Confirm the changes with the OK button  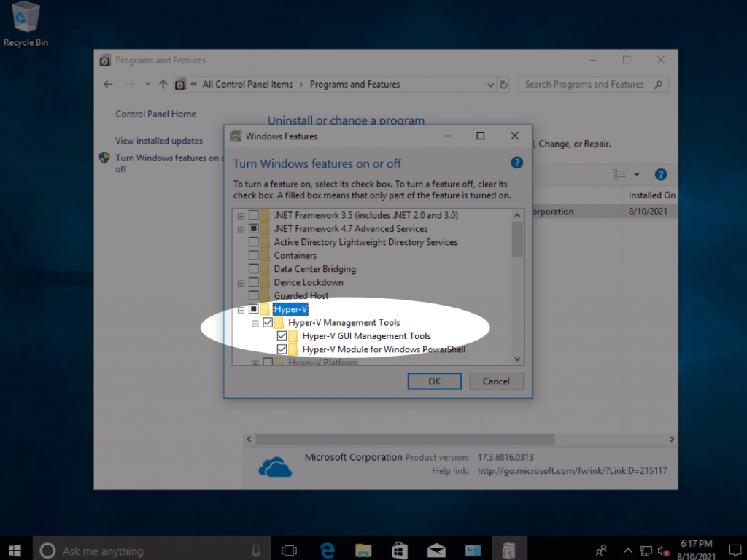pos(434,381)
